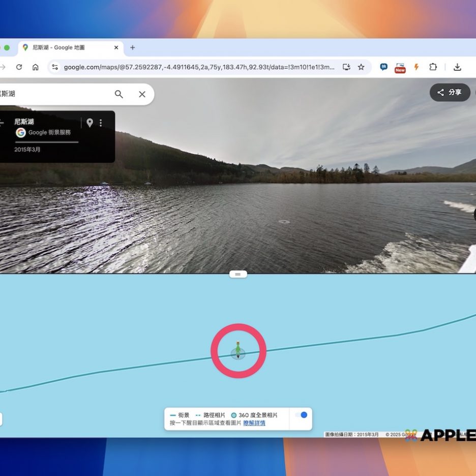Click the orange lightning extension icon
Image resolution: width=476 pixels, height=476 pixels.
[x=416, y=67]
